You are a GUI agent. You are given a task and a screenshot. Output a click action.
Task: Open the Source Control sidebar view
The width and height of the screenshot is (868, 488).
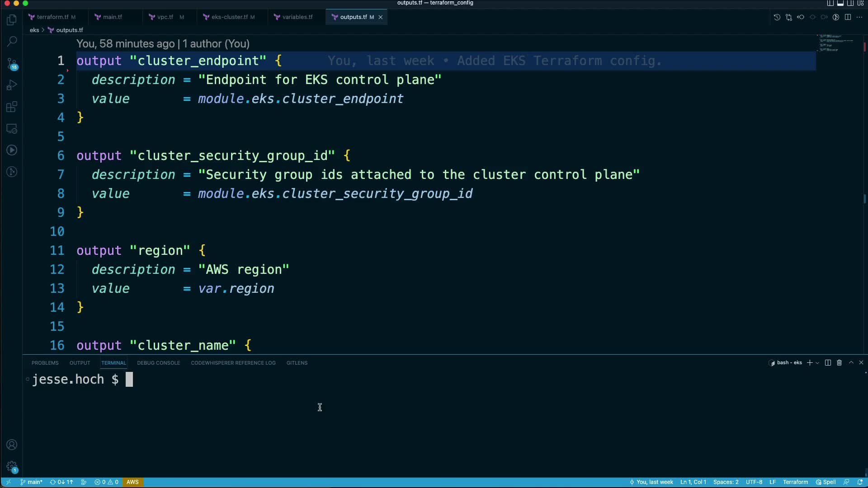click(x=12, y=64)
